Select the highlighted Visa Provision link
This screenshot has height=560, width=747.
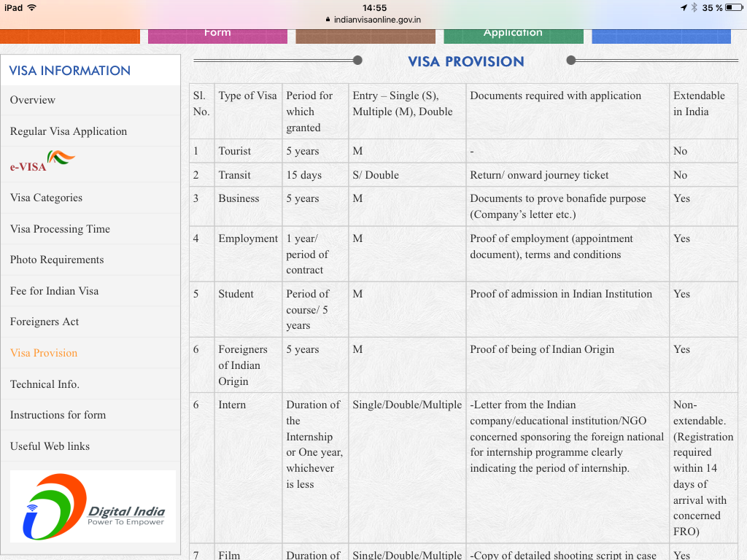pyautogui.click(x=44, y=353)
